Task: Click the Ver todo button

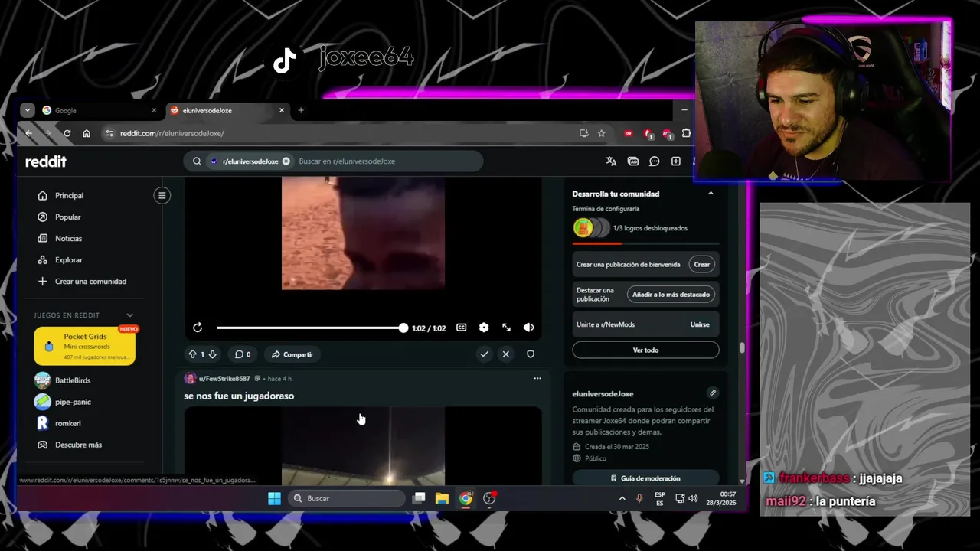Action: [645, 350]
